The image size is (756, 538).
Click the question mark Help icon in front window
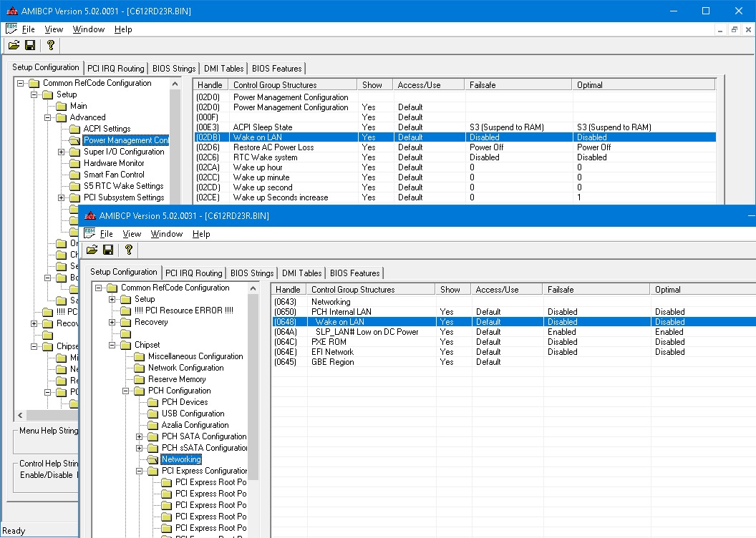click(x=128, y=250)
